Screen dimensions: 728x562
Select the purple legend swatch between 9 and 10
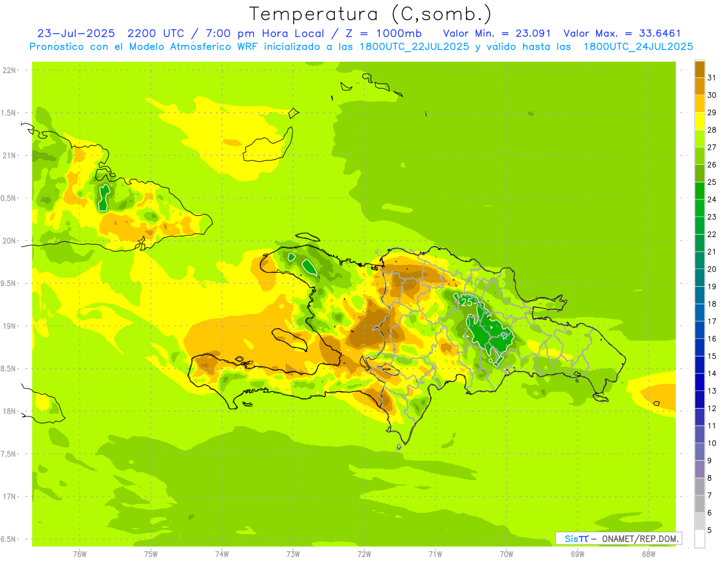pyautogui.click(x=699, y=452)
